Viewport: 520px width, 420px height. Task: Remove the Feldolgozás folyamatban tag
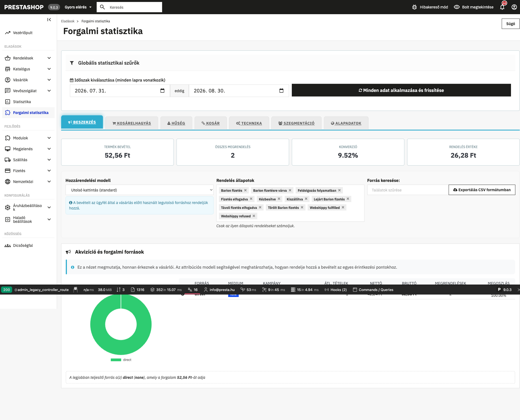(339, 190)
